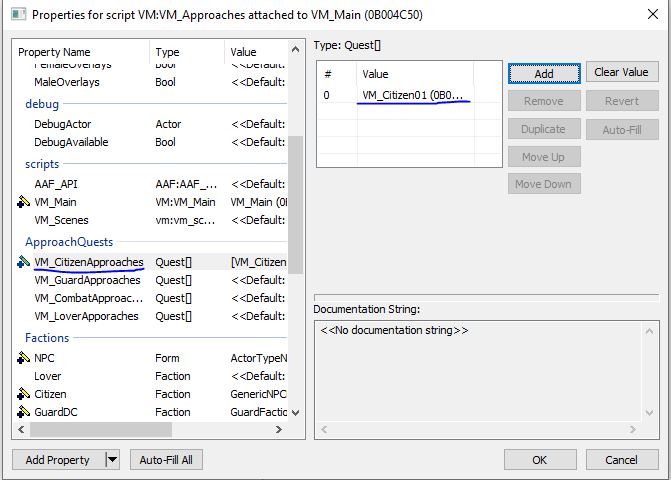Clear the value of selected property
The width and height of the screenshot is (671, 480).
point(622,72)
